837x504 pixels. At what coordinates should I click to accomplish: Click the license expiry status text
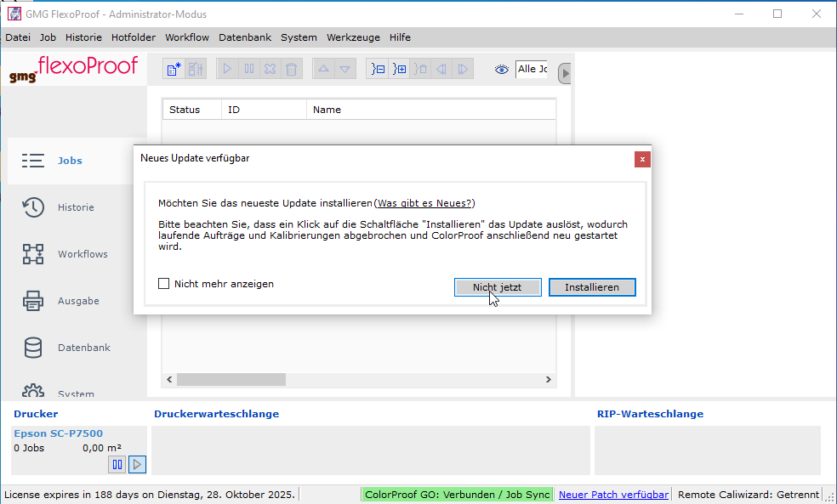pos(150,495)
